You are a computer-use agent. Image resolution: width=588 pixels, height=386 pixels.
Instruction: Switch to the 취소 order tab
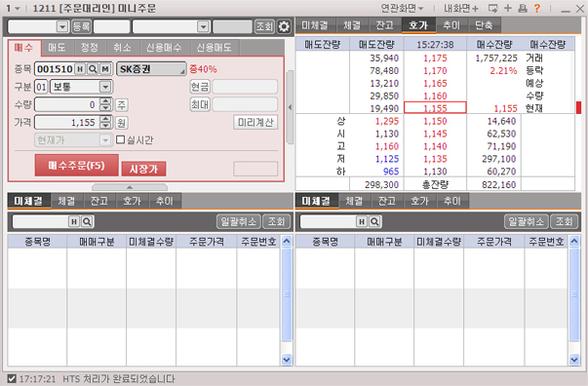(122, 48)
